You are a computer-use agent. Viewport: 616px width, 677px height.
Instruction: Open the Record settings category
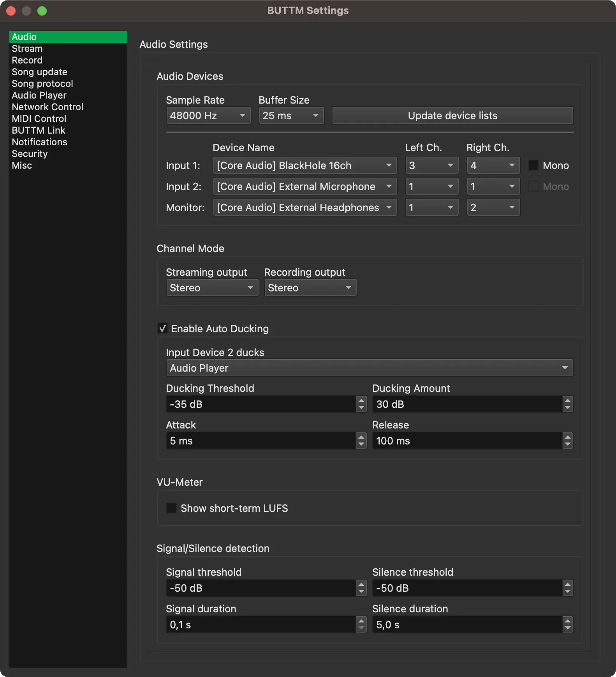pos(68,60)
